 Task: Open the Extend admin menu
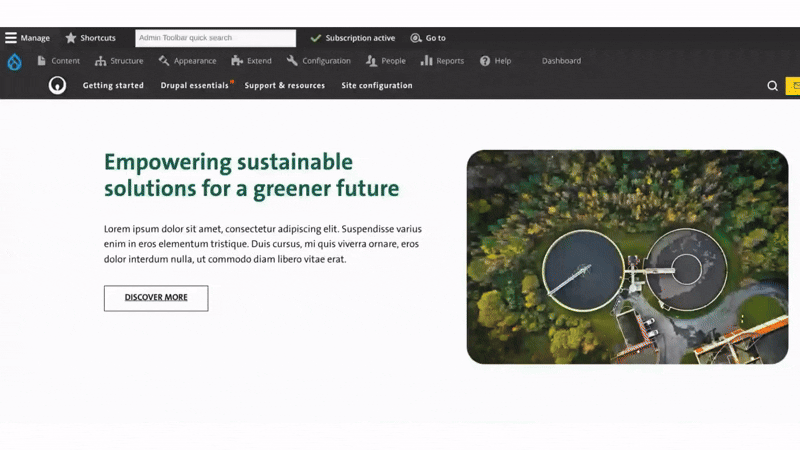251,61
